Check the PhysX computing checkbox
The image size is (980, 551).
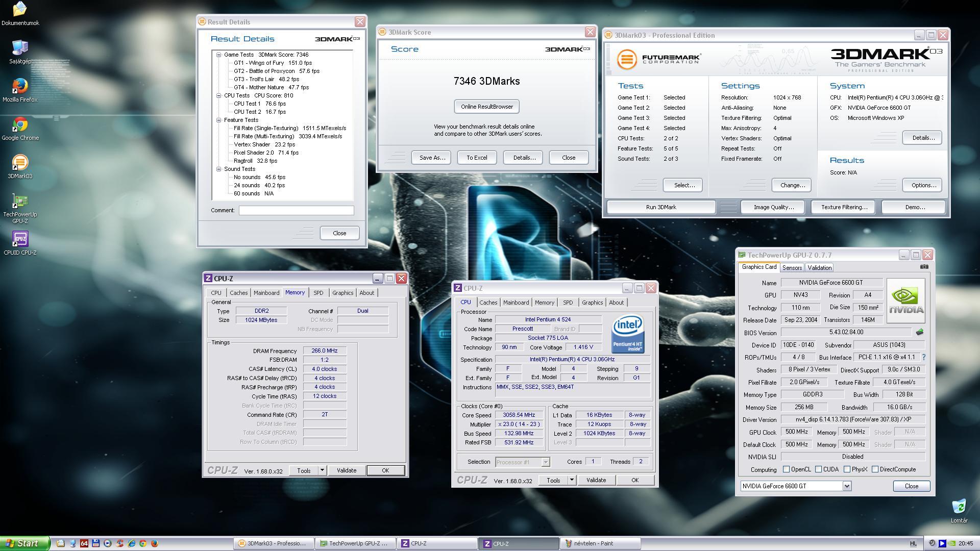pos(847,469)
